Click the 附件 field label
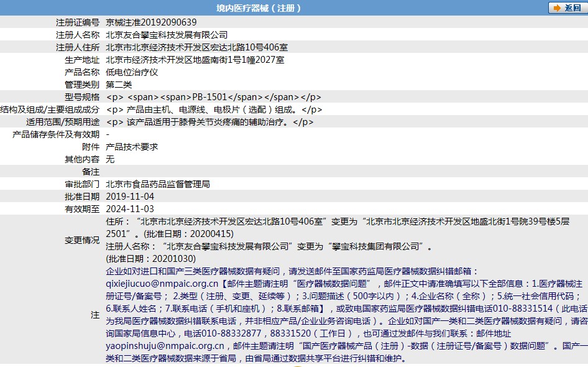This screenshot has width=588, height=367. click(91, 147)
